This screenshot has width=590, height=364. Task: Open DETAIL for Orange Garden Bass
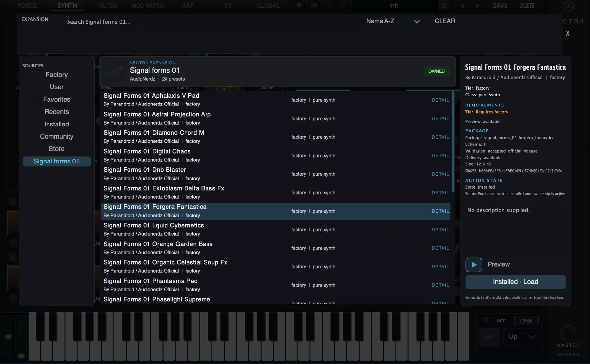click(440, 248)
